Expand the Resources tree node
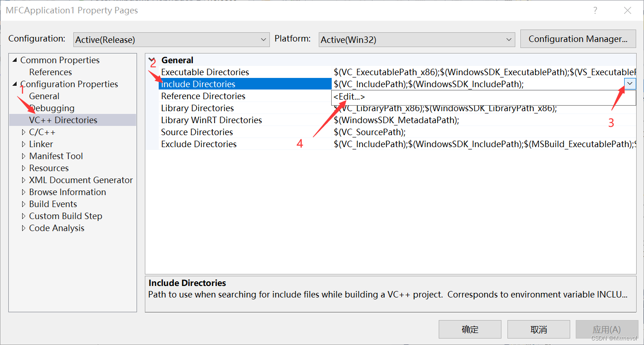 pos(24,168)
